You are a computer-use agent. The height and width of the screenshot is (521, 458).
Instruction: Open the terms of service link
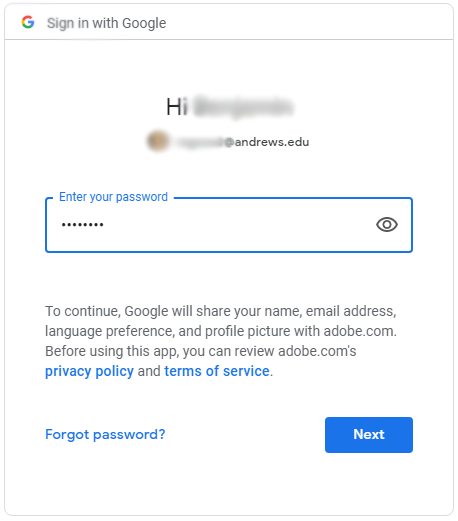217,371
